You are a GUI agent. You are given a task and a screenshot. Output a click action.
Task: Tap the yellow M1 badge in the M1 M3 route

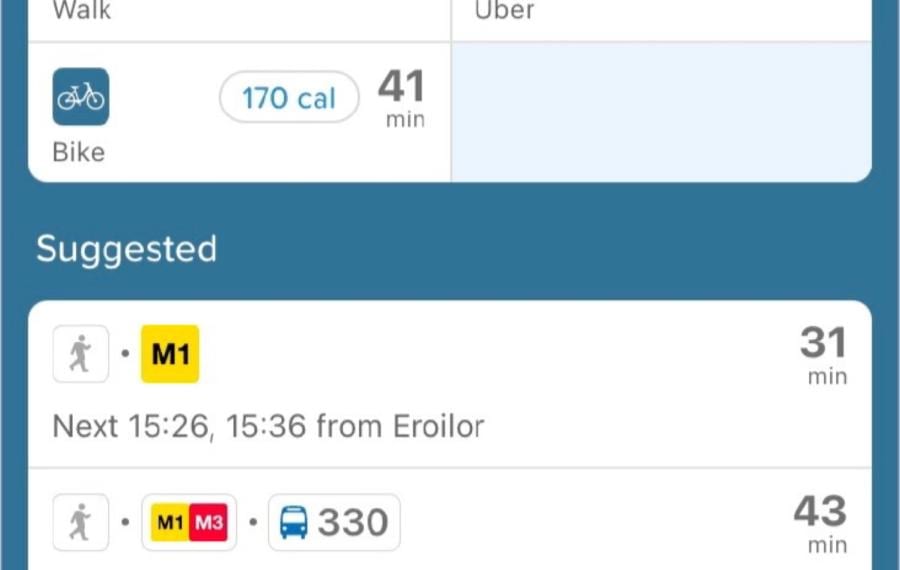[170, 522]
